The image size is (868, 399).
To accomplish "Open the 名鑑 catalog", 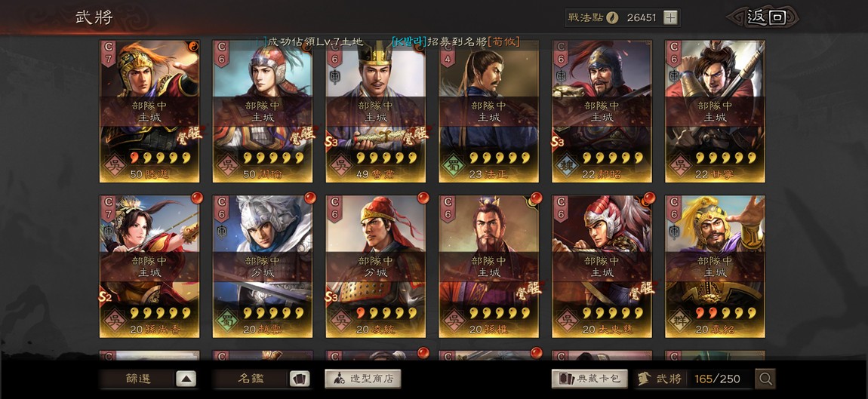I will coord(251,379).
